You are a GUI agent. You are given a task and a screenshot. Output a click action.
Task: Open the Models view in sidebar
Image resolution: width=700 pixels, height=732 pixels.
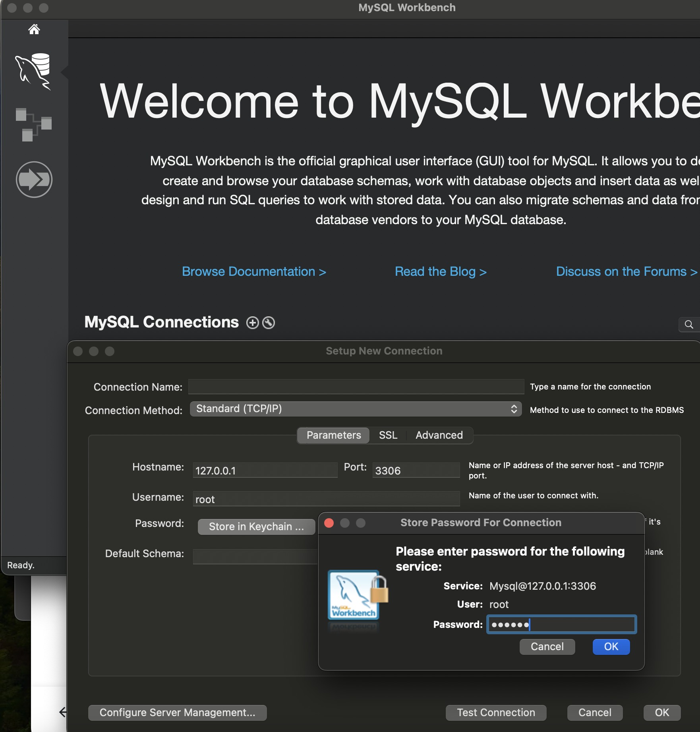34,124
